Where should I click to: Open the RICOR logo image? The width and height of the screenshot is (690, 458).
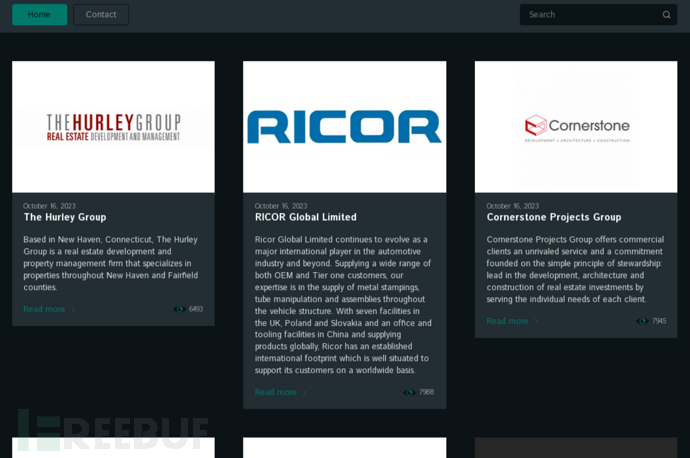pyautogui.click(x=345, y=127)
